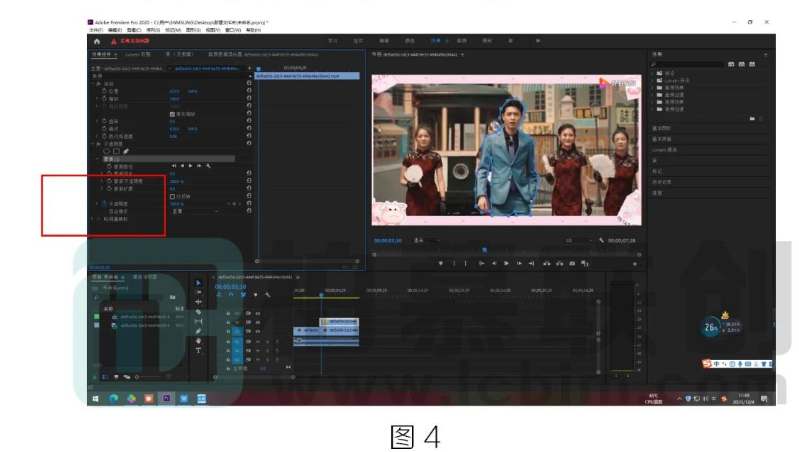The height and width of the screenshot is (452, 799).
Task: Select the Hand tool
Action: tap(198, 339)
